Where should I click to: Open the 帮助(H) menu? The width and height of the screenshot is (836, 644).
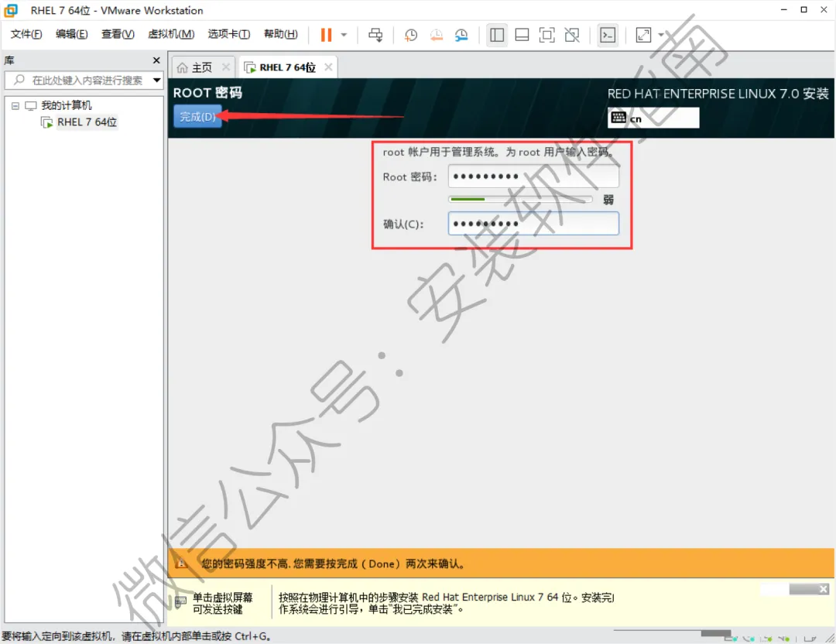point(281,34)
